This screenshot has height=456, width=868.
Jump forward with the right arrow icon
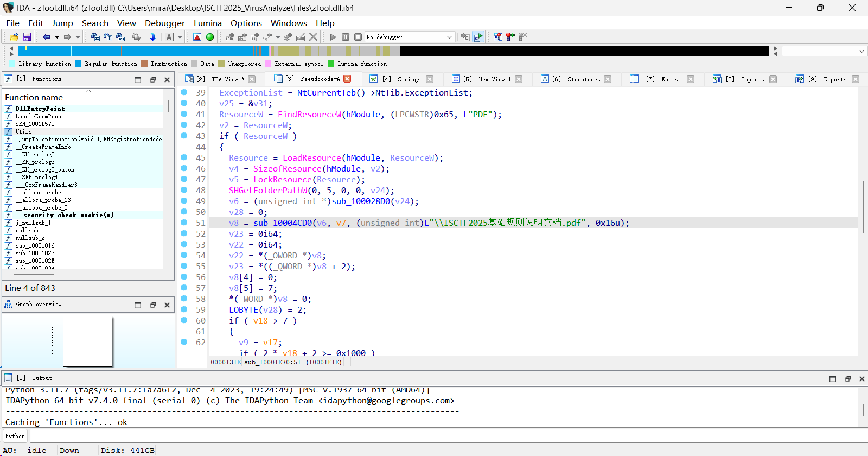(67, 37)
